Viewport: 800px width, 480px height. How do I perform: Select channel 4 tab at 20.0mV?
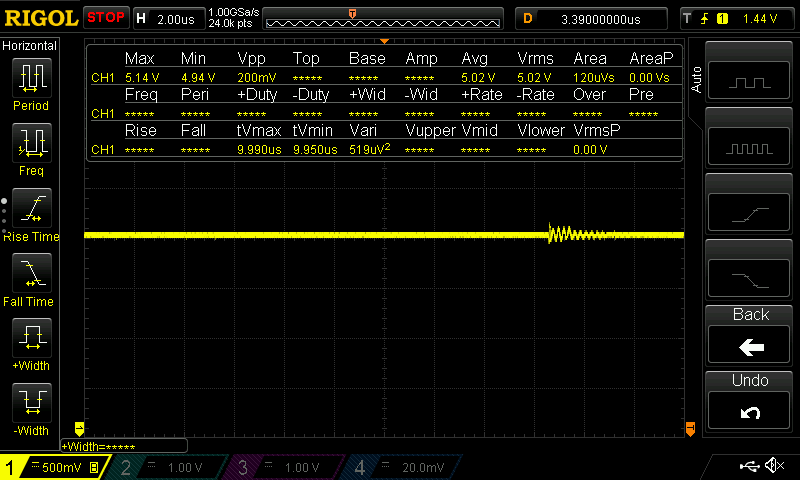(x=402, y=467)
